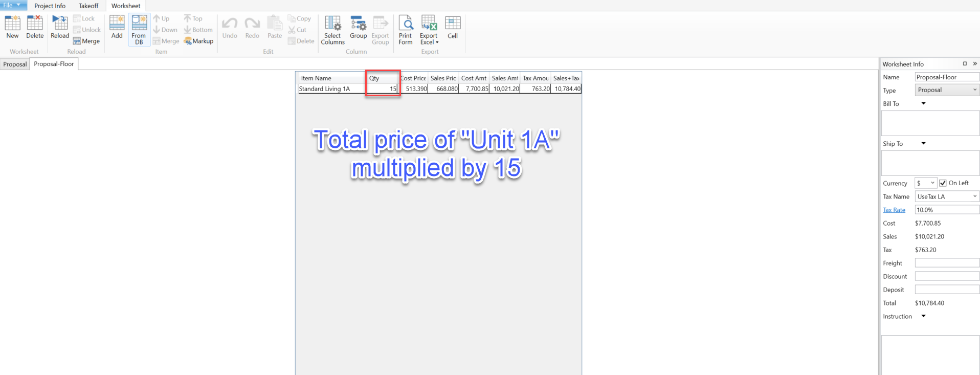Toggle the On Left currency checkbox
The width and height of the screenshot is (980, 375).
[x=943, y=183]
